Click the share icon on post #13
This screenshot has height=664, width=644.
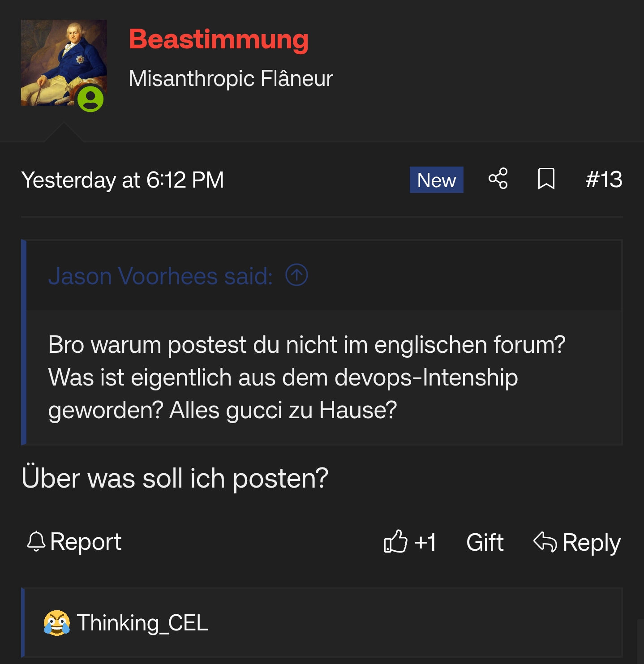pos(498,179)
